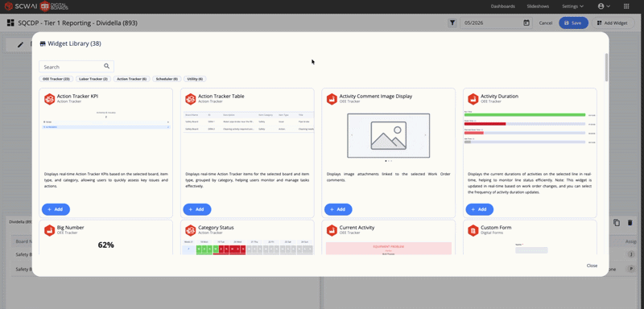
Task: Click the "Custom Form" card title
Action: [496, 228]
